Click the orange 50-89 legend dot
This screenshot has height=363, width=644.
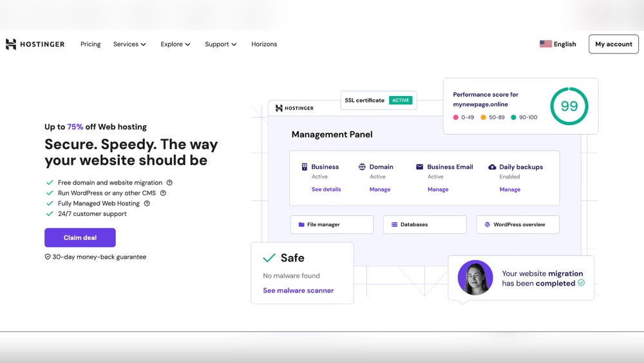pos(484,117)
